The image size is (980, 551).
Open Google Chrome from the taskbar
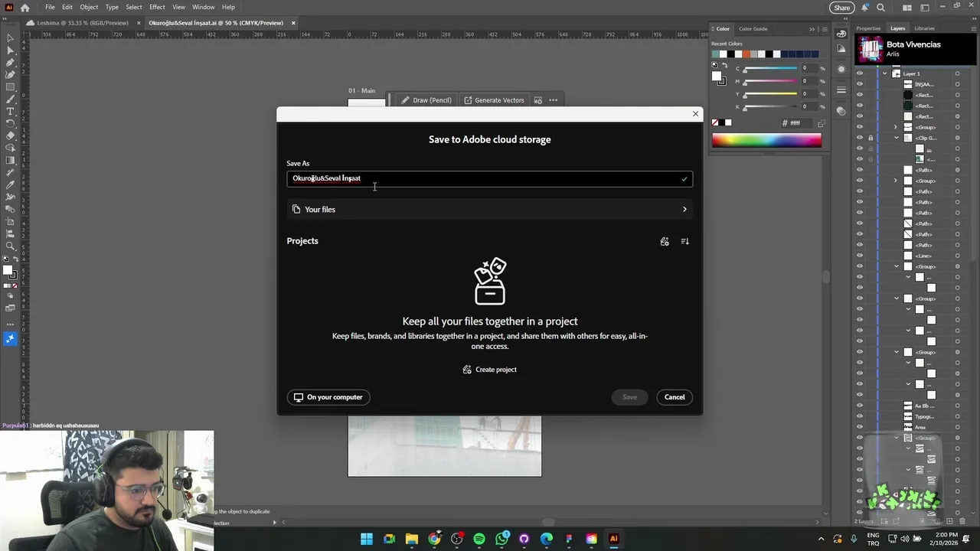[x=434, y=539]
